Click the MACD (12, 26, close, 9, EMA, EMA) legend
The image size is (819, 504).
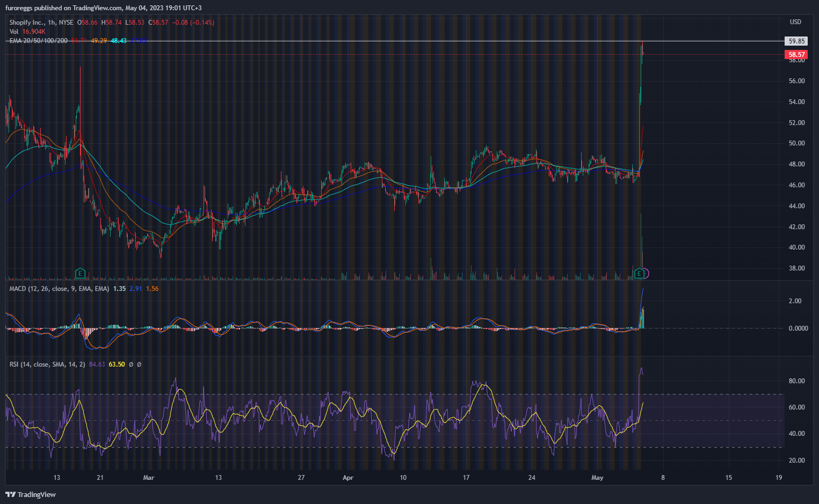pos(59,289)
